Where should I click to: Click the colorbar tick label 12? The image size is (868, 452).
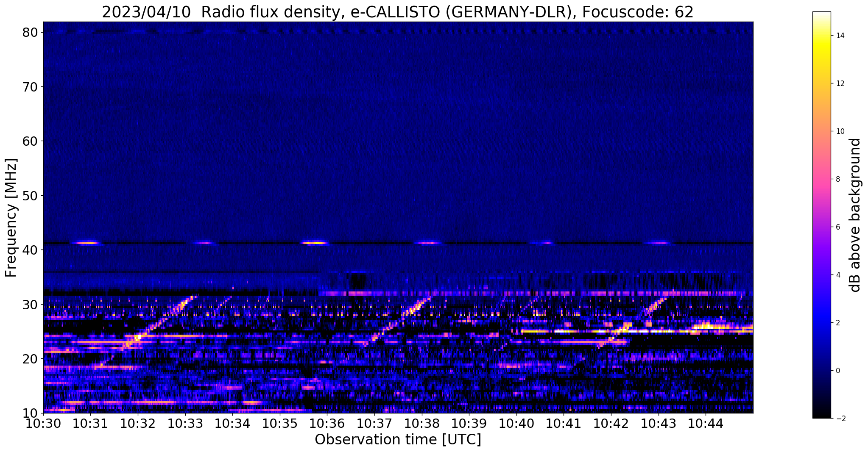tap(840, 83)
